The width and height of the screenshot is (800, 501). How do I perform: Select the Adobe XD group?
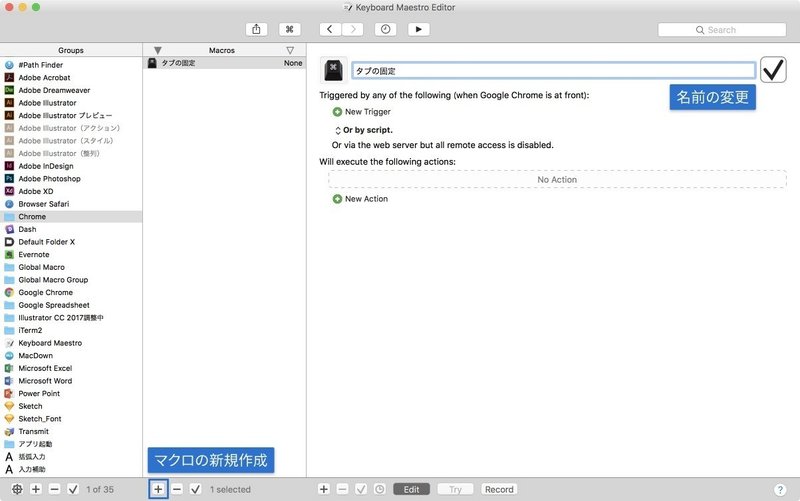tap(71, 191)
